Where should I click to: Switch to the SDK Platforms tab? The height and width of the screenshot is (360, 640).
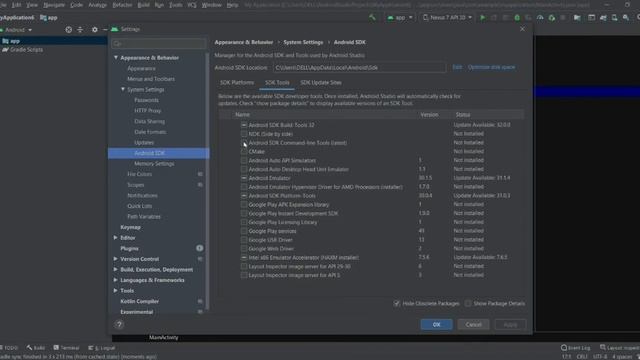click(x=237, y=82)
